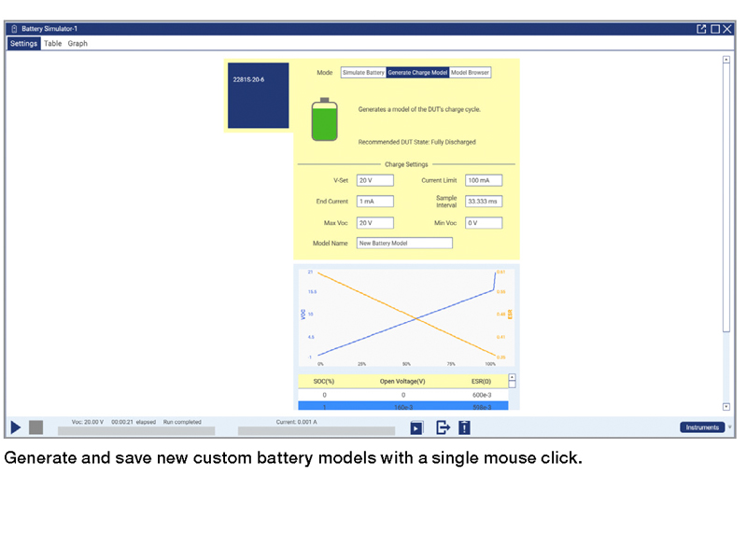Image resolution: width=747 pixels, height=560 pixels.
Task: Click the green battery icon
Action: pos(324,120)
